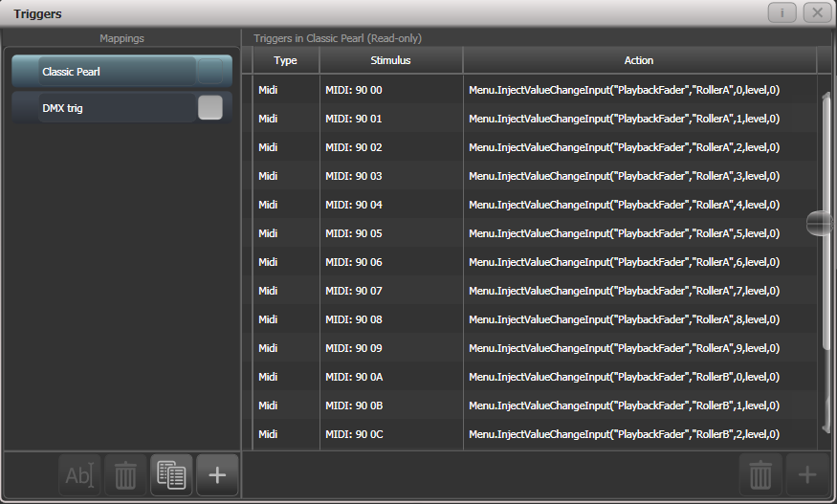Viewport: 837px width, 504px height.
Task: Click the RollerB,2 action cell
Action: tap(640, 434)
